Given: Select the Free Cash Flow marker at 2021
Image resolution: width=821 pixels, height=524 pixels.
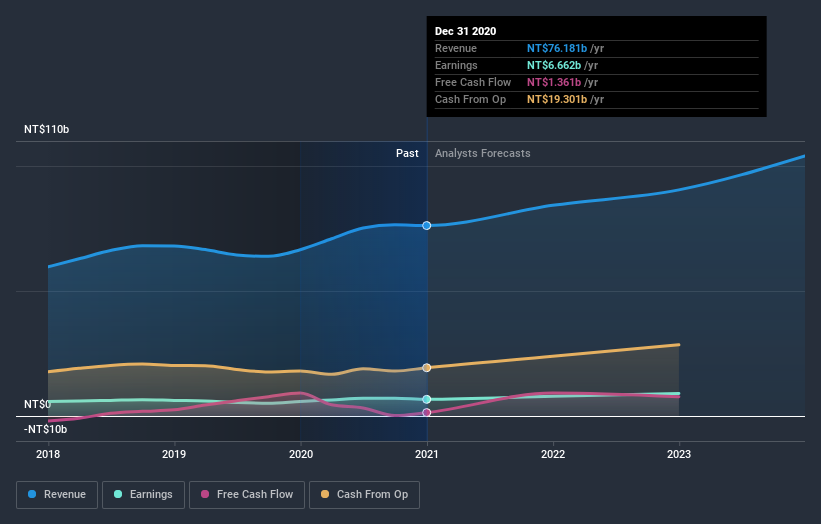Looking at the screenshot, I should pyautogui.click(x=427, y=412).
